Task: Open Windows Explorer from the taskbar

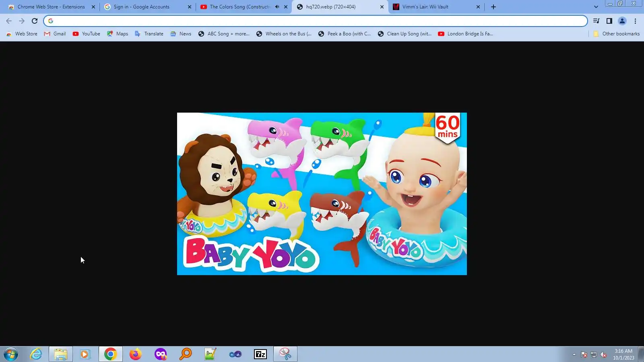Action: [61, 354]
